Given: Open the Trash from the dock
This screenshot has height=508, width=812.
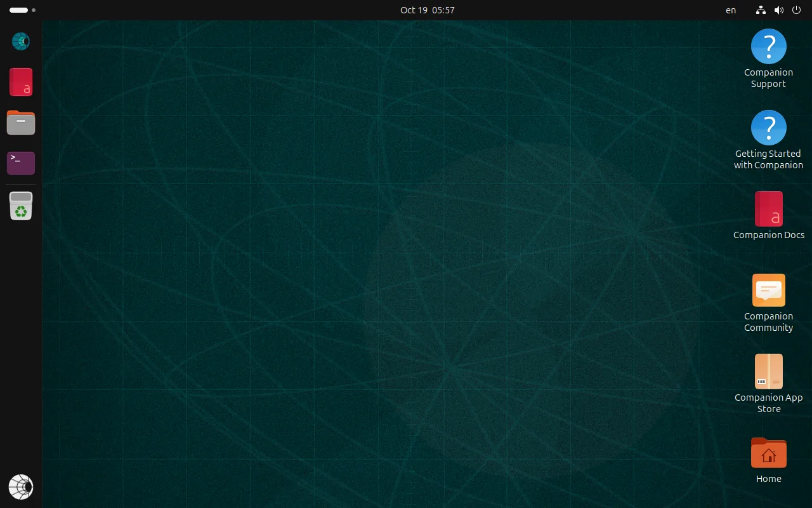Looking at the screenshot, I should [x=21, y=206].
